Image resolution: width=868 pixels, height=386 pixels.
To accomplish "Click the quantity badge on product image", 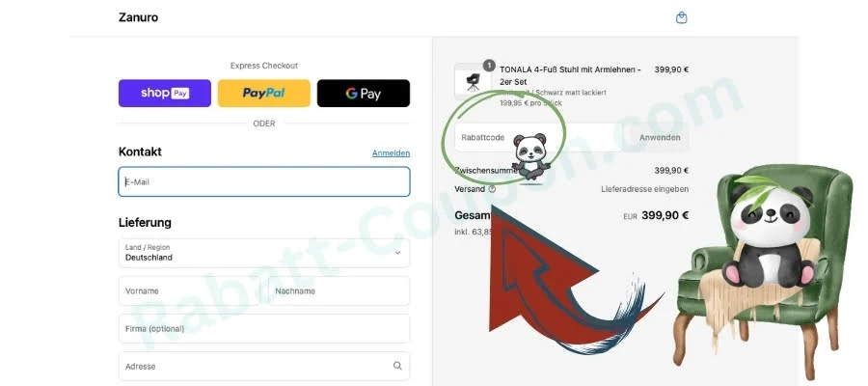I will pos(488,66).
